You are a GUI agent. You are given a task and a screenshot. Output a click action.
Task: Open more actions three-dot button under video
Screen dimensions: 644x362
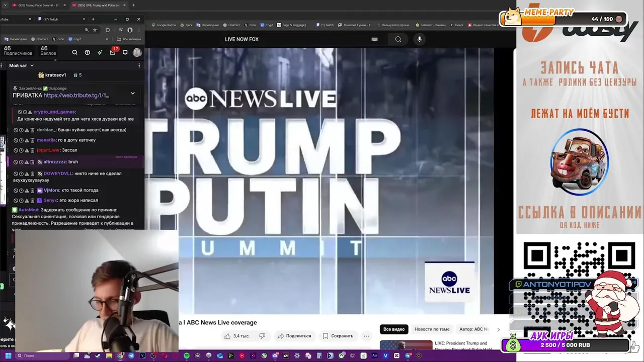click(x=366, y=336)
